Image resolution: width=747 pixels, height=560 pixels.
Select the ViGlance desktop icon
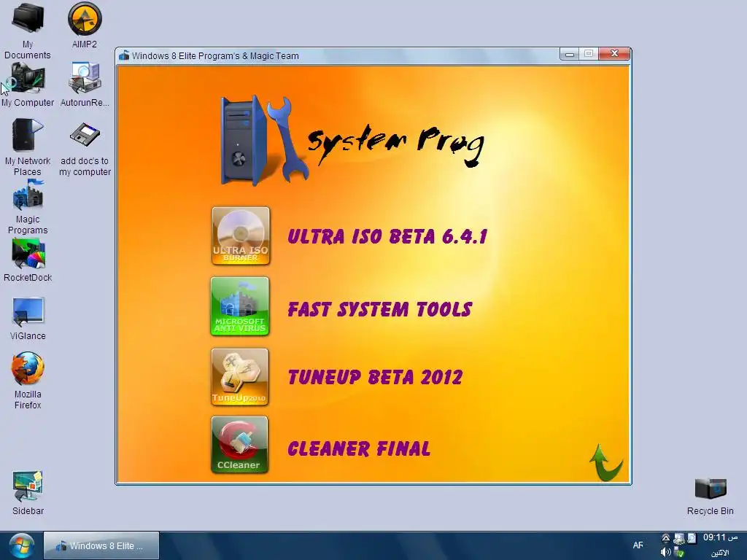pyautogui.click(x=28, y=319)
